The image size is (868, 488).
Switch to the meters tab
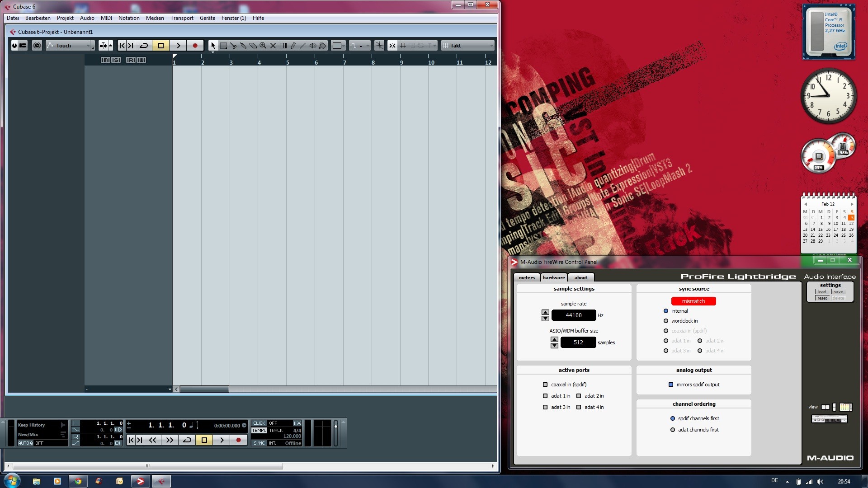click(x=527, y=277)
